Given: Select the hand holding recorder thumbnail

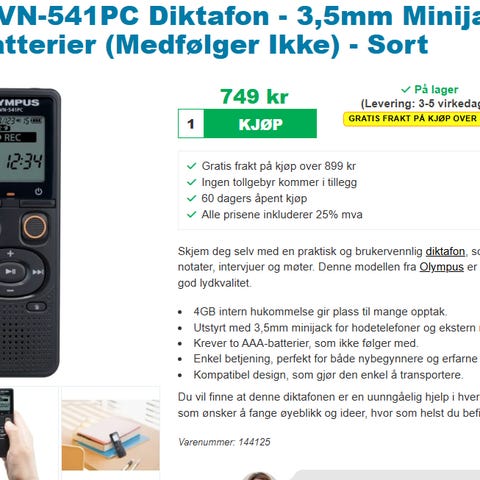Looking at the screenshot, I should [29, 433].
